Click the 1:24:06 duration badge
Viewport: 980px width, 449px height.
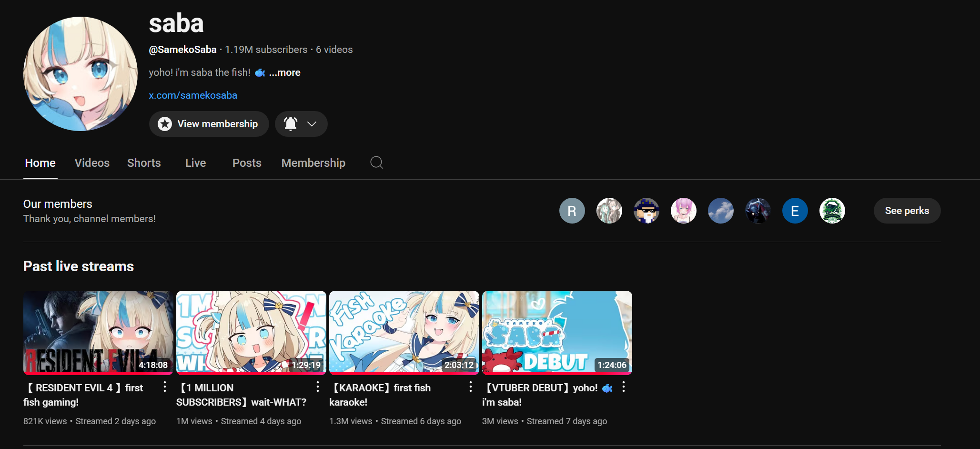tap(612, 365)
